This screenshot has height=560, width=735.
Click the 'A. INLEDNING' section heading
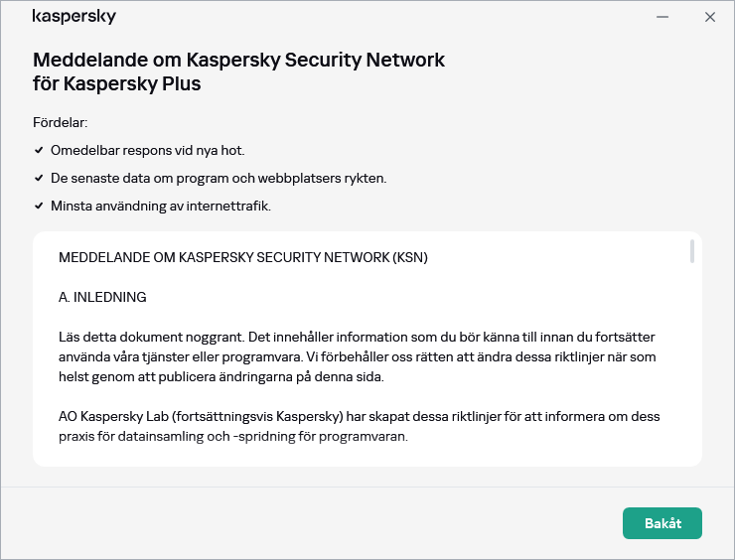tap(103, 297)
